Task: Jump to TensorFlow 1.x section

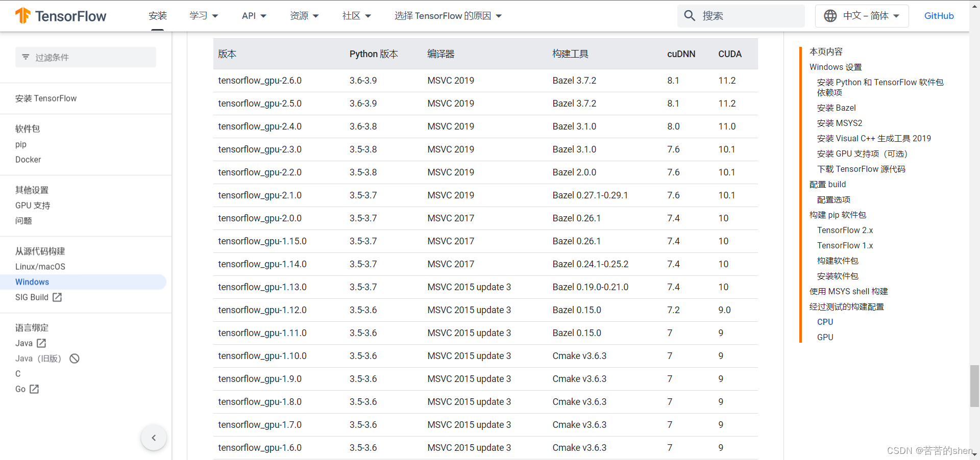Action: coord(845,245)
